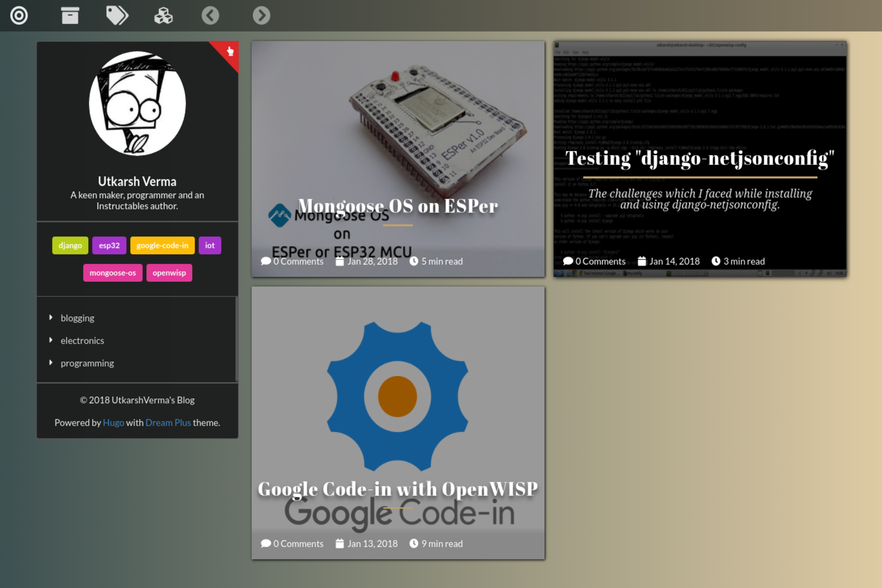Select the django tag
Viewport: 882px width, 588px height.
click(x=71, y=245)
